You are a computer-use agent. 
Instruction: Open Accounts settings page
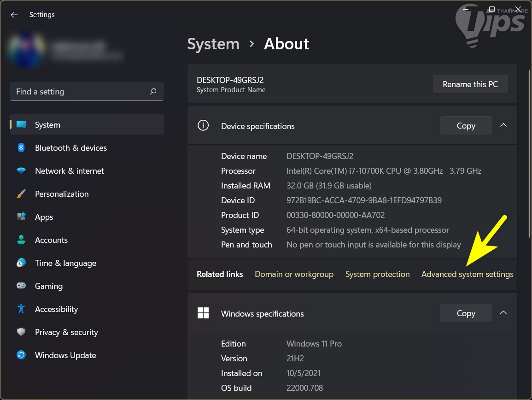click(x=51, y=240)
